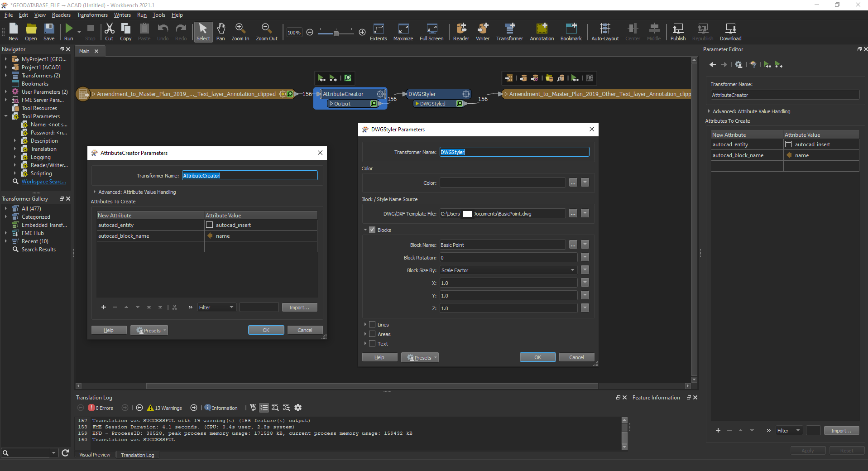This screenshot has width=868, height=471.
Task: Uncheck the Blocks checkbox
Action: point(372,230)
